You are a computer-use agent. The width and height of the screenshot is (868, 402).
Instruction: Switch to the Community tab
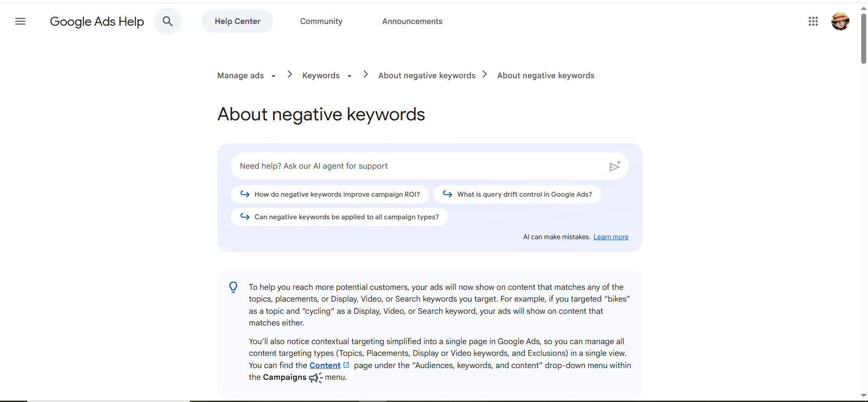pos(321,21)
